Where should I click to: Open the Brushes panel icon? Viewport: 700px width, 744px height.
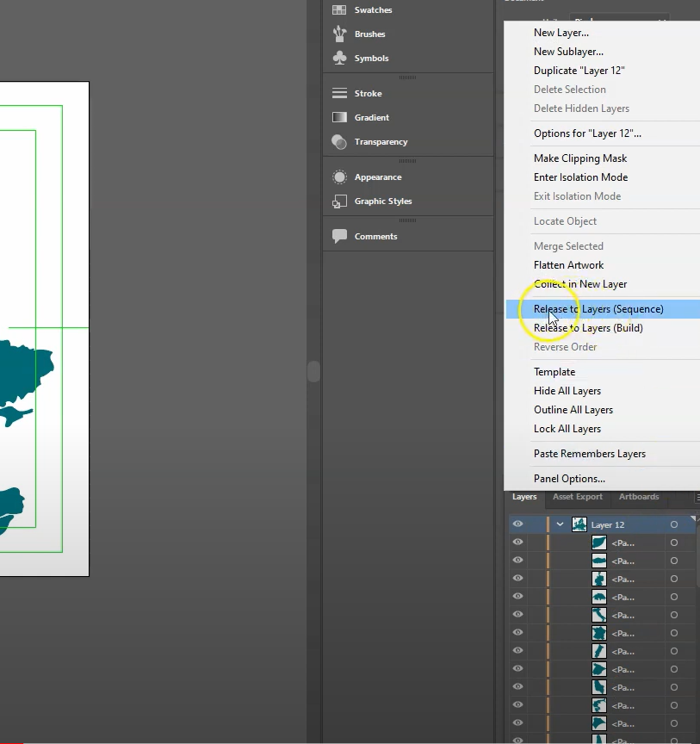(339, 34)
